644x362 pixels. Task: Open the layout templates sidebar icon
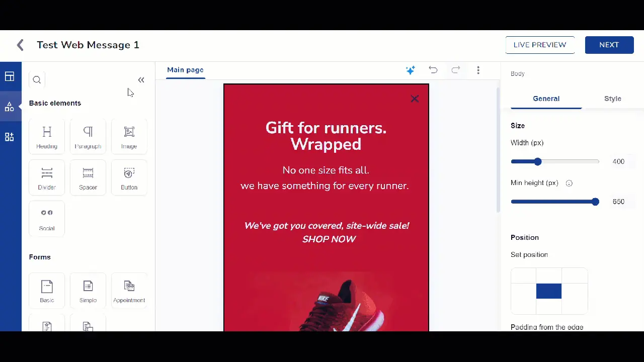pyautogui.click(x=10, y=76)
